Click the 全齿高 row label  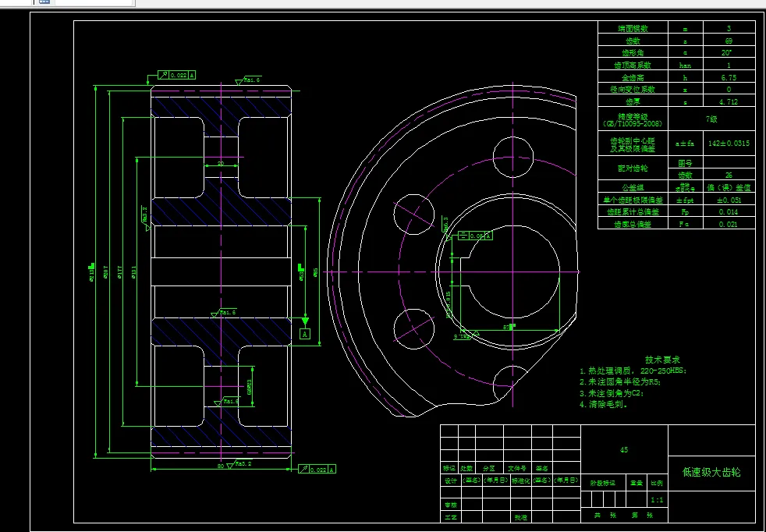[633, 78]
